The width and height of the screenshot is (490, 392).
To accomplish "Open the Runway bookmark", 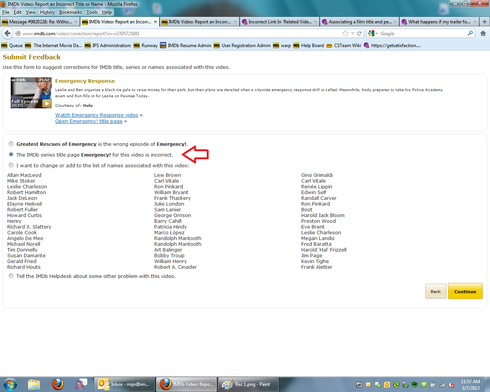I will (146, 45).
